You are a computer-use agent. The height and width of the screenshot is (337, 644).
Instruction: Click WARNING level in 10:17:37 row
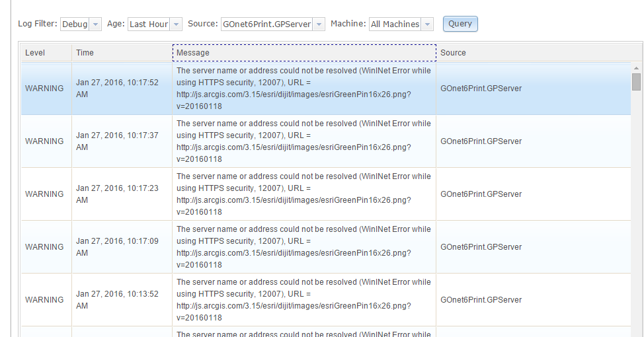44,141
